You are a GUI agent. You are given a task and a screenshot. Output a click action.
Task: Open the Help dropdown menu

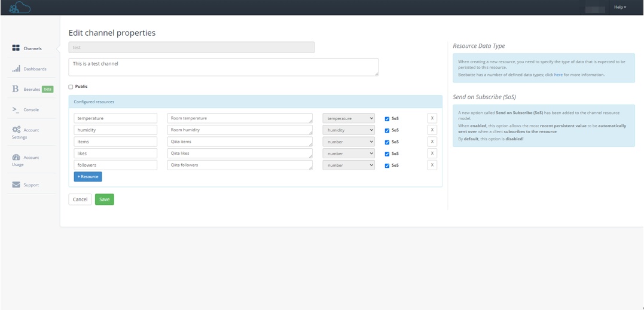coord(619,7)
